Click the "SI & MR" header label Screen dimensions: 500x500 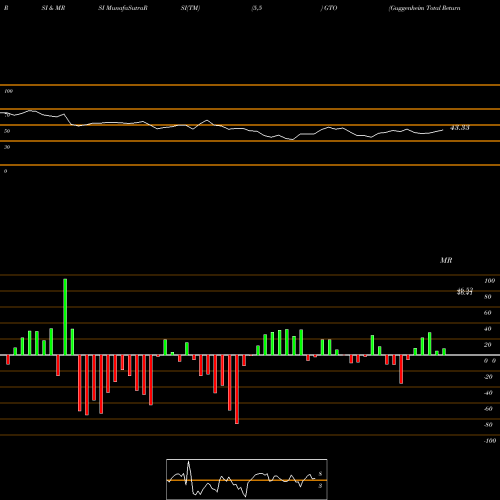pos(53,8)
